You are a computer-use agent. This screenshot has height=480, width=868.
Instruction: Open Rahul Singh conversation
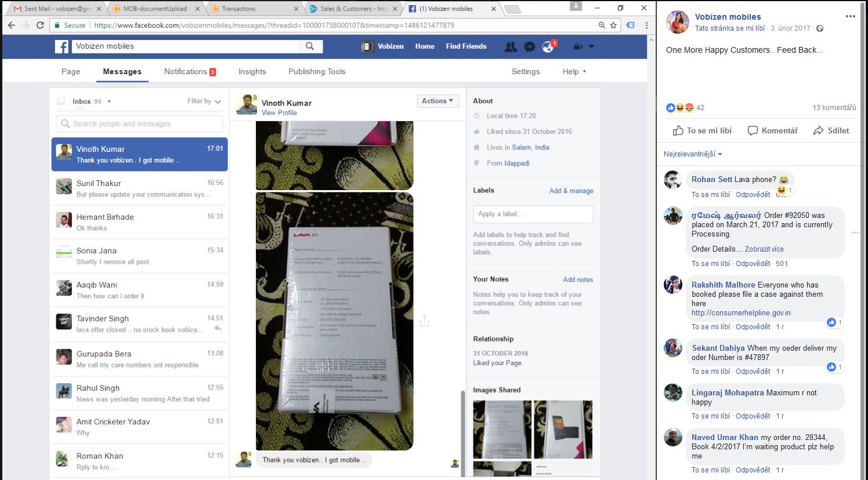(x=139, y=393)
